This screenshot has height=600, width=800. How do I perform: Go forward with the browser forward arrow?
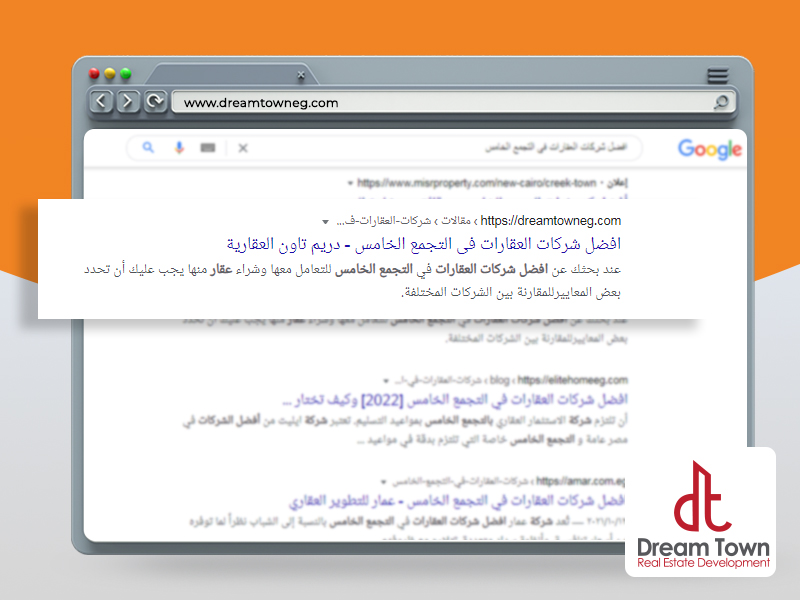128,102
